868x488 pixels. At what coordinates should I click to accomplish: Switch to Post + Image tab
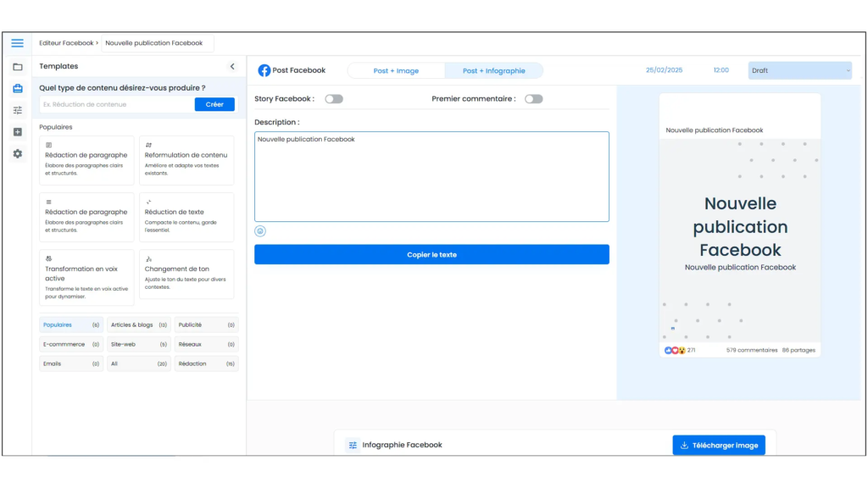pos(396,71)
